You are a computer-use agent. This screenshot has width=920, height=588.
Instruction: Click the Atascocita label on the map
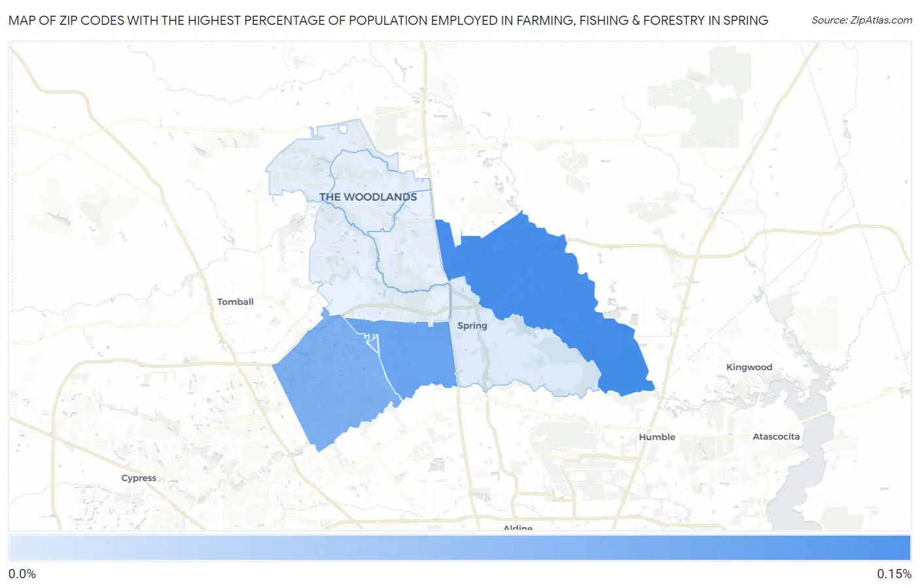pyautogui.click(x=776, y=436)
